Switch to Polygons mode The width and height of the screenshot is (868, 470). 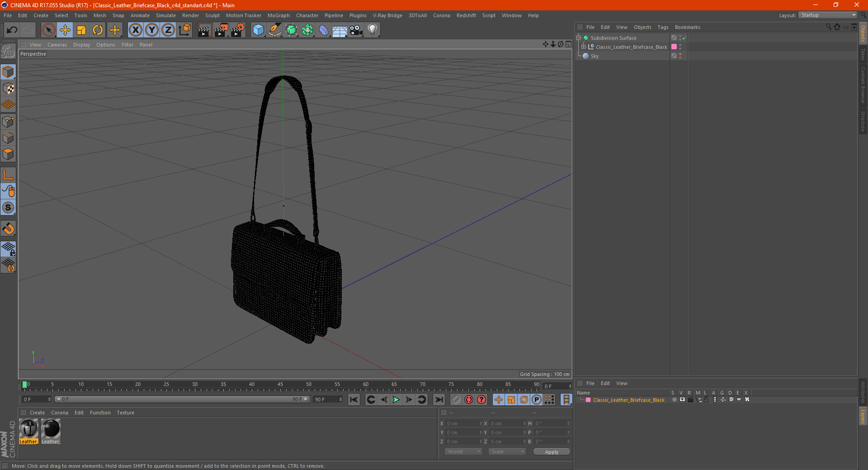click(x=8, y=155)
